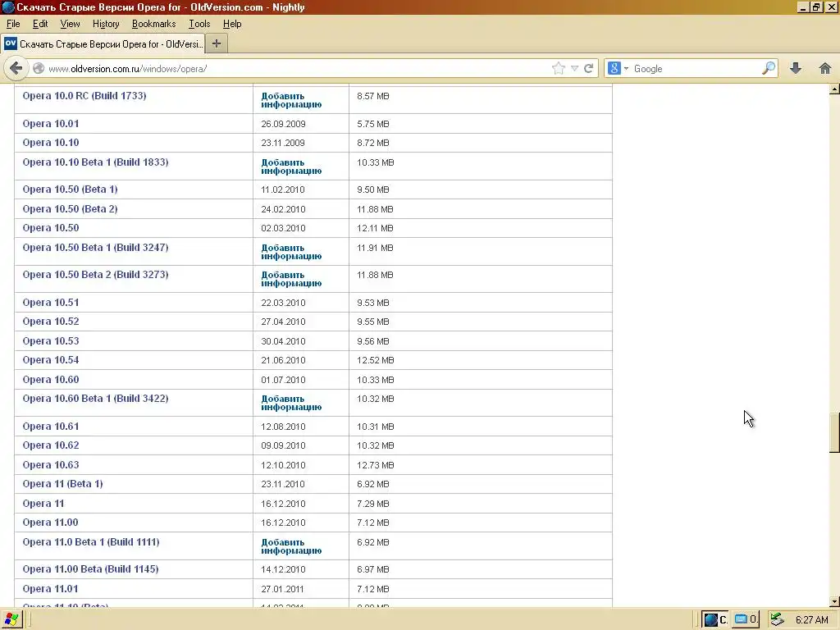This screenshot has height=630, width=840.
Task: Open a new tab with plus button
Action: [x=217, y=44]
